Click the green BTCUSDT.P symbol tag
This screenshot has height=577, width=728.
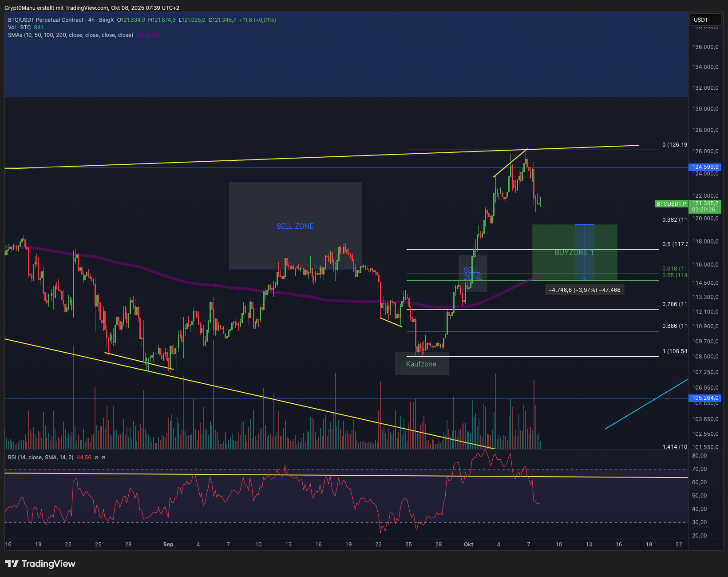(671, 204)
